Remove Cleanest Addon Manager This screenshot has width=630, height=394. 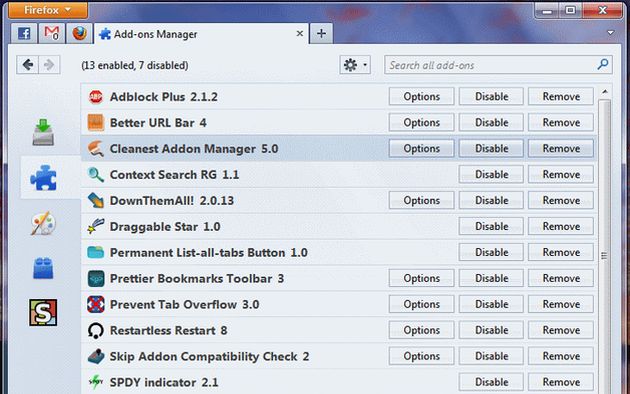561,149
